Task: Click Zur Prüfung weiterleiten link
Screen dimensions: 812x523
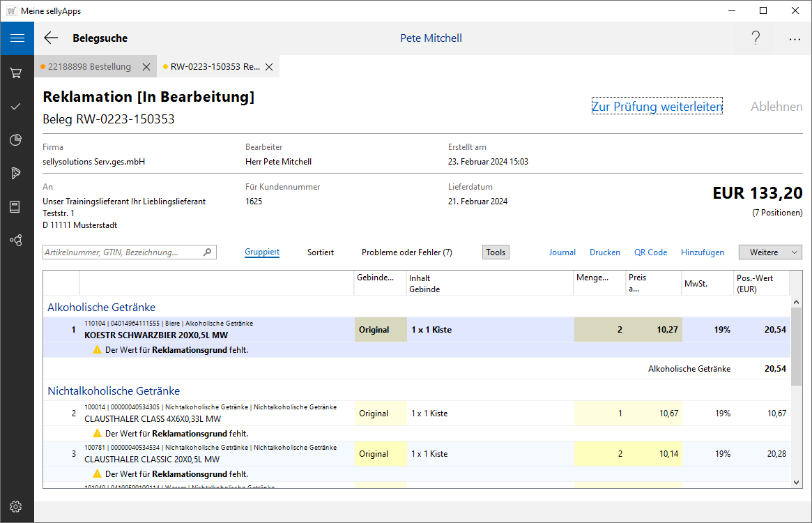Action: pos(657,107)
